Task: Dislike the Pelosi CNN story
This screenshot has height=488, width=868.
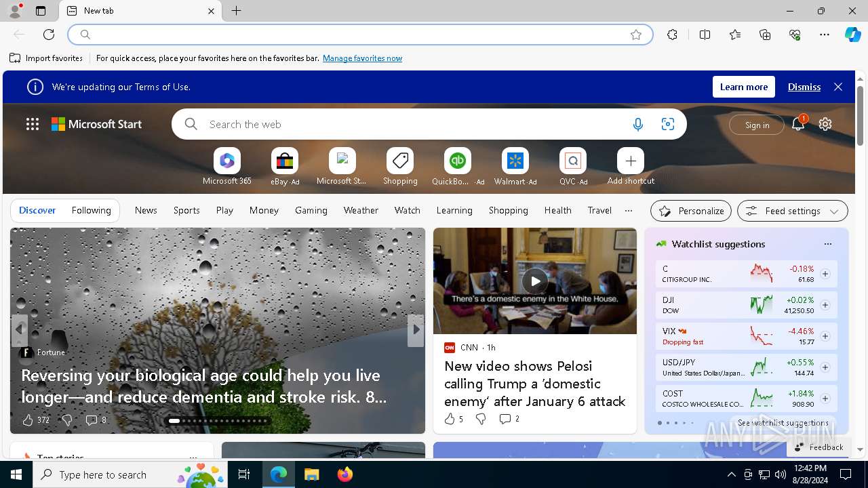Action: tap(481, 419)
